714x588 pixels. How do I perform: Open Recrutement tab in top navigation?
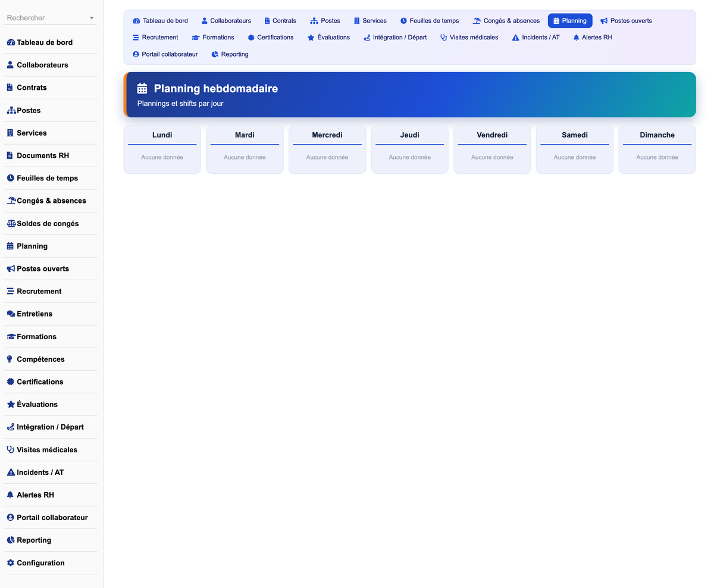click(155, 37)
